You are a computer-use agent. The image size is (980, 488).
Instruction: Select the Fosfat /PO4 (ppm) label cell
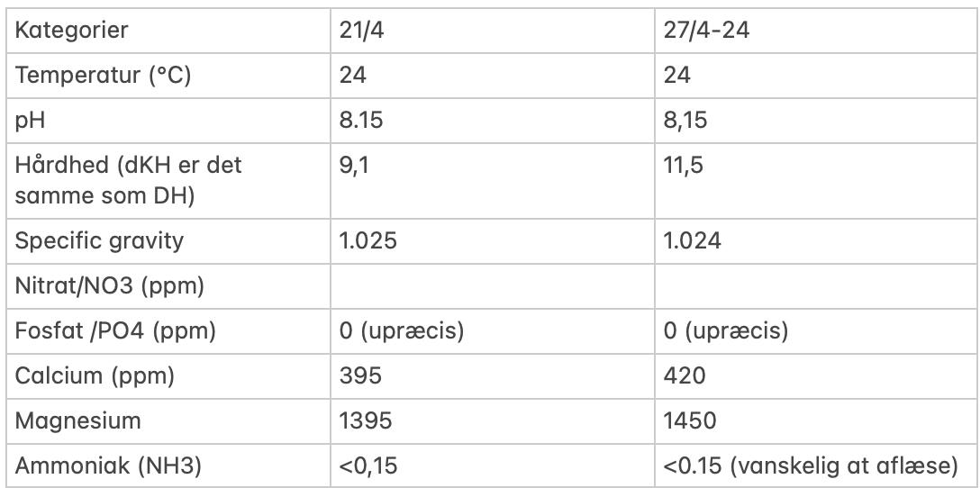[x=115, y=330]
